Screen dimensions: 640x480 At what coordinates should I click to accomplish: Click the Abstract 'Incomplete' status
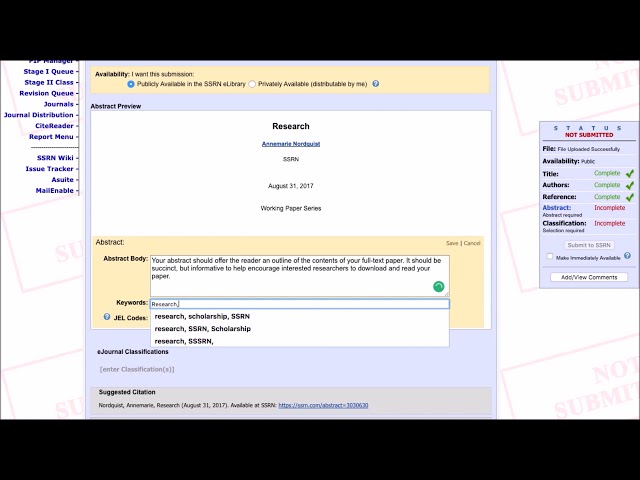point(609,208)
